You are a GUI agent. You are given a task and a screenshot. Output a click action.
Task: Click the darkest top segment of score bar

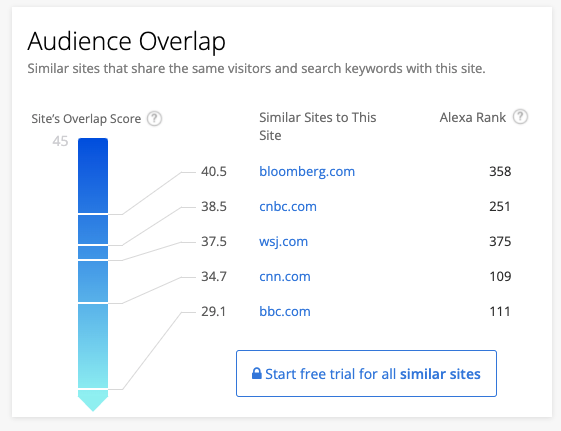[93, 175]
